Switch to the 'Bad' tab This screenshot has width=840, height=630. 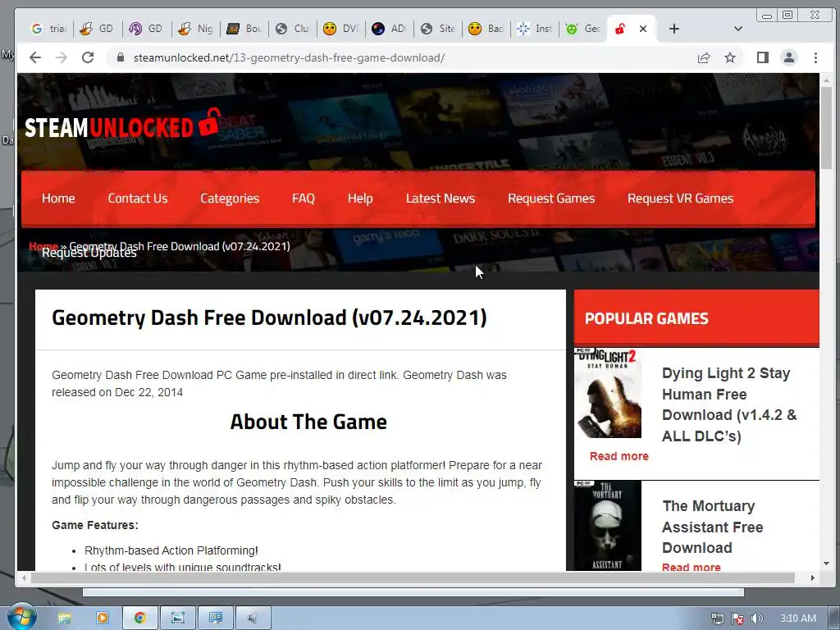486,29
